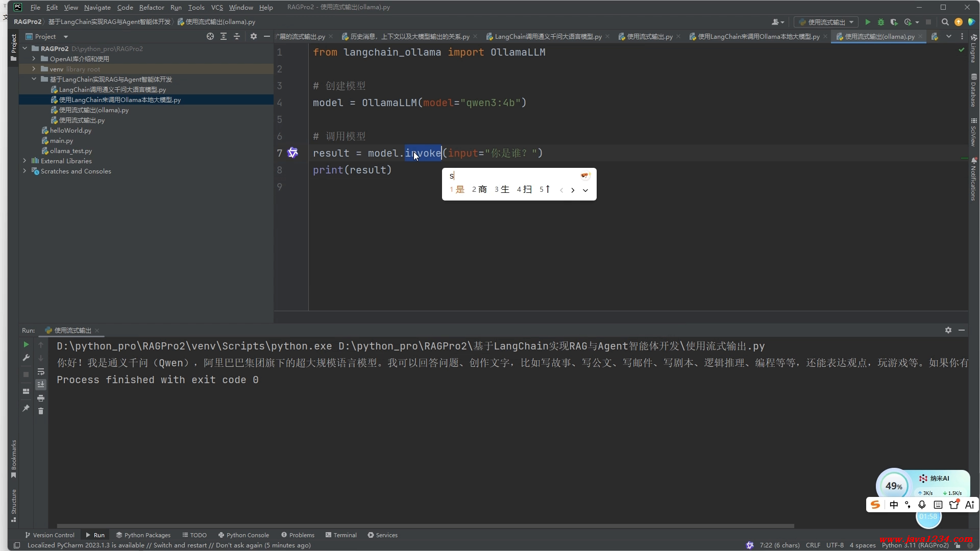The width and height of the screenshot is (980, 551).
Task: Click the green Run button in top toolbar
Action: (x=868, y=22)
